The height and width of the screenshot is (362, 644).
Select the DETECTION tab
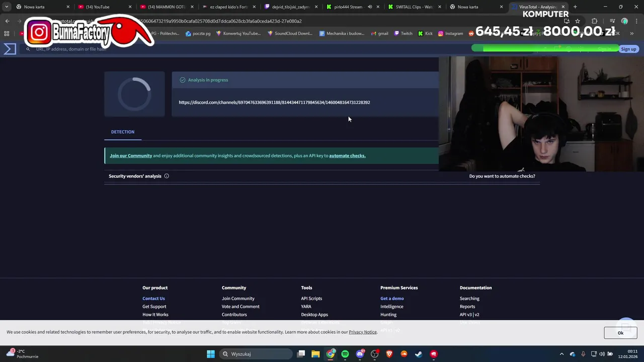[x=123, y=132]
